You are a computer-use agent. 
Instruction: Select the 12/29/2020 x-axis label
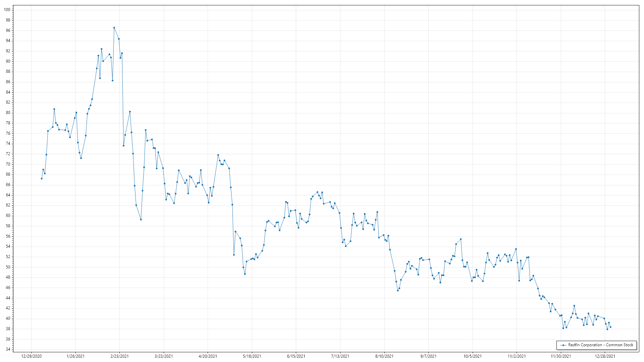[31, 356]
